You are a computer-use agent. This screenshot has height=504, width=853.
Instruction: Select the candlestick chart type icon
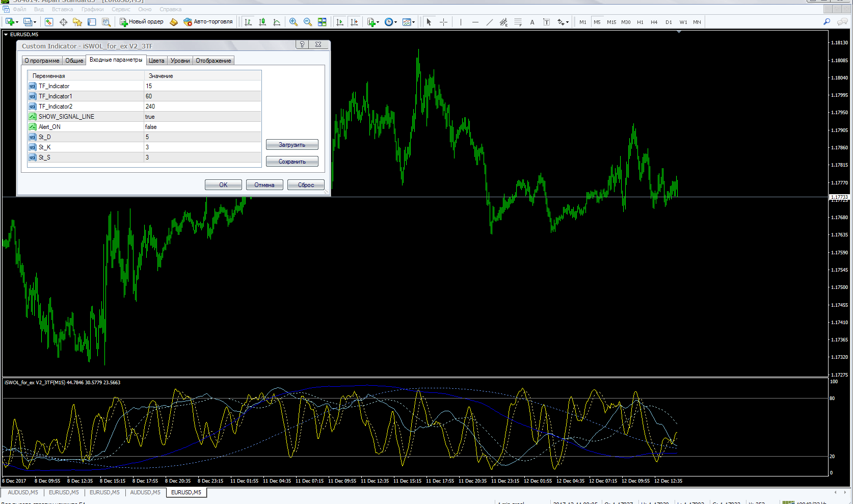(262, 22)
